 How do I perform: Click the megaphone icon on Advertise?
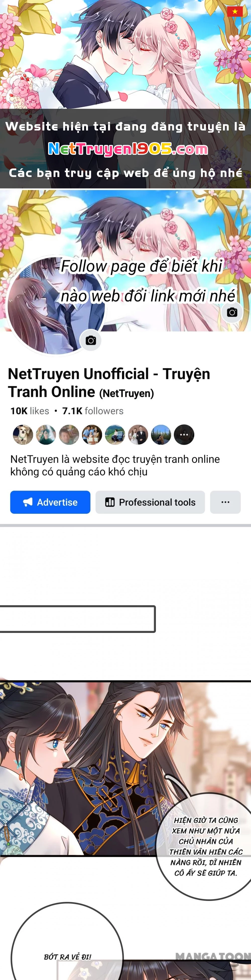tap(28, 502)
